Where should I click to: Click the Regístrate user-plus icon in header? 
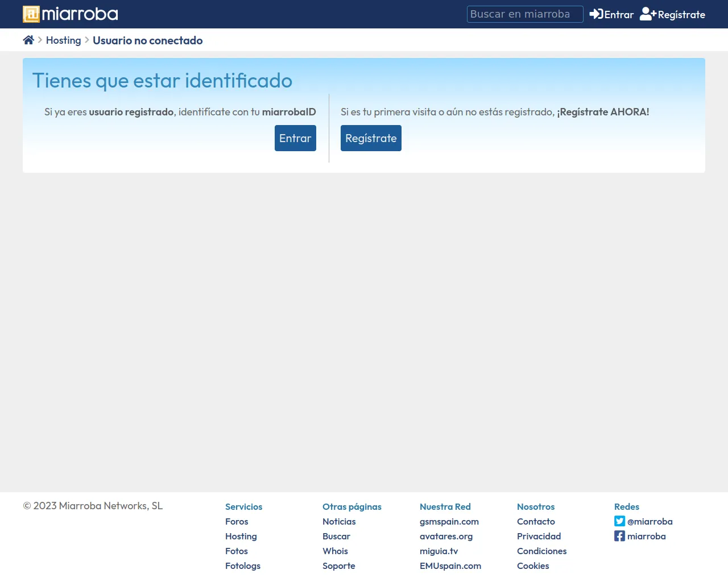648,14
